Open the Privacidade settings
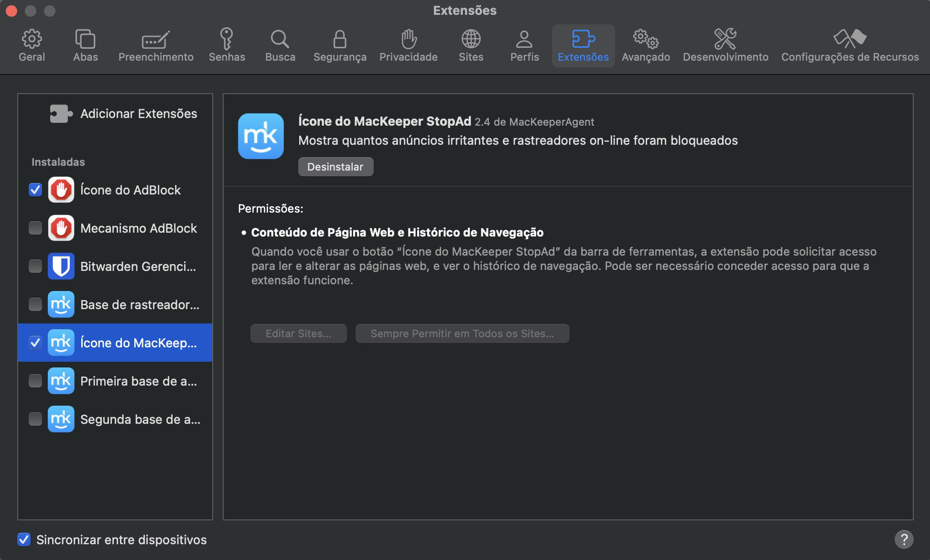 (408, 44)
